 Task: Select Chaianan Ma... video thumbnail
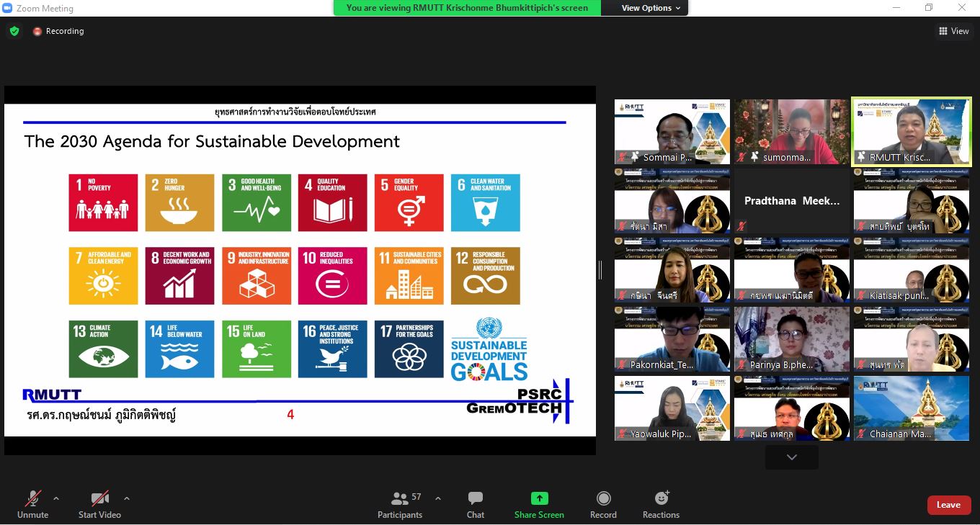(912, 408)
